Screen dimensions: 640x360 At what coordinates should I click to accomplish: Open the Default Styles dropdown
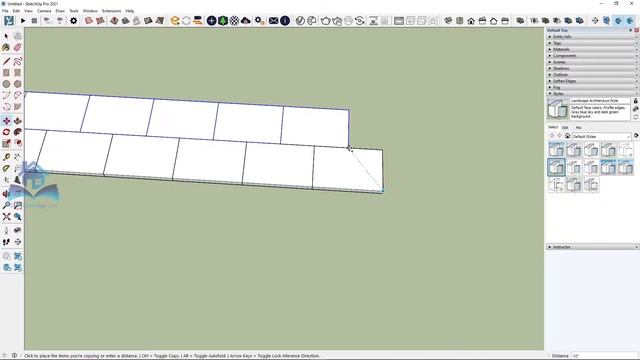(x=601, y=136)
